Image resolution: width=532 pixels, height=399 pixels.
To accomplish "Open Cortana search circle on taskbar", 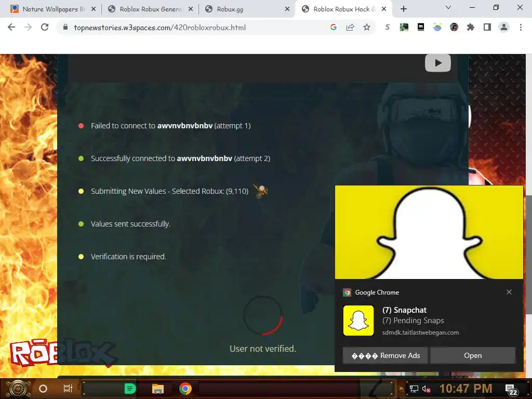I will (x=43, y=389).
